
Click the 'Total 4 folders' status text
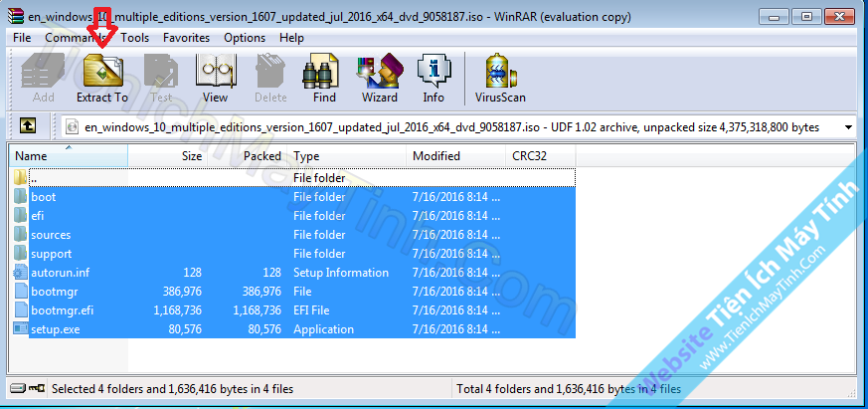pos(569,389)
